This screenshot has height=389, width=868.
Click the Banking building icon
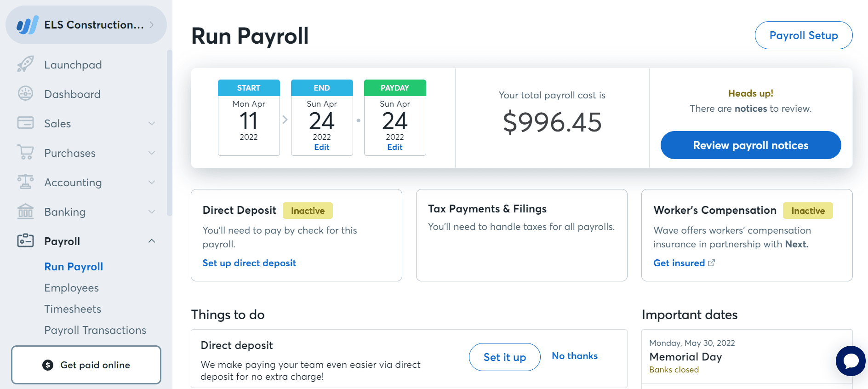pos(25,212)
